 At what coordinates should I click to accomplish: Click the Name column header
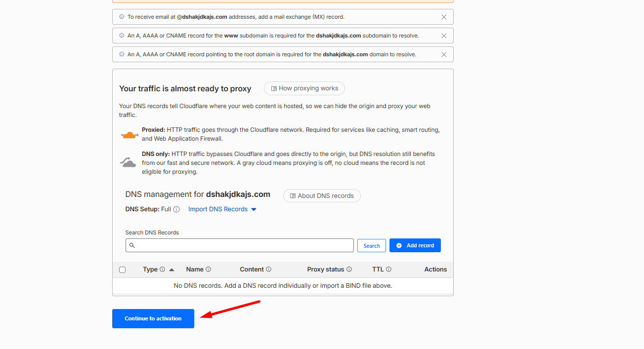tap(195, 270)
